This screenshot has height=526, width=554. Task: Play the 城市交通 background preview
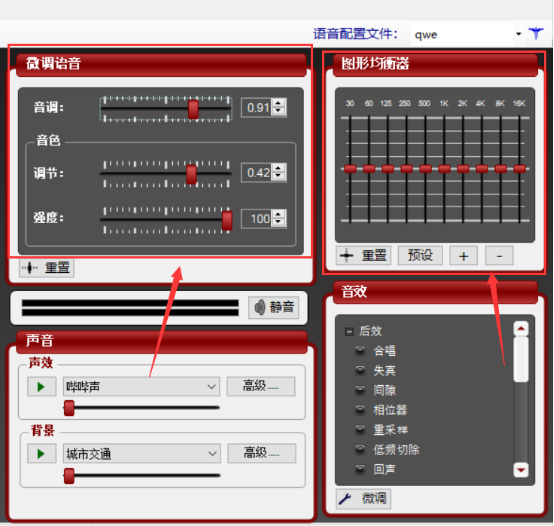41,454
